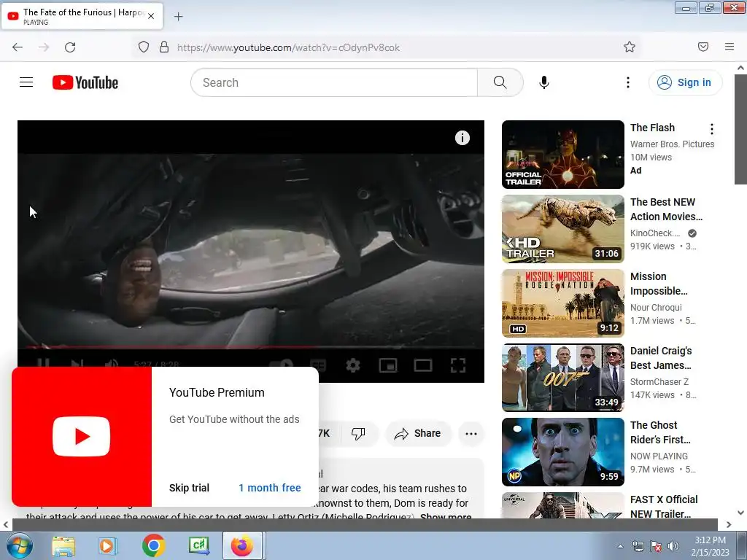Save the page to Pocket

[703, 47]
